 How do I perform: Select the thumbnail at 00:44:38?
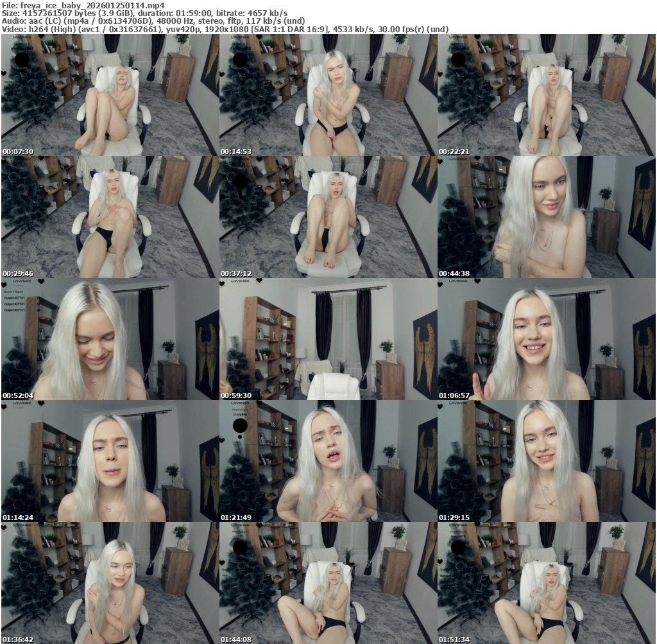(x=546, y=217)
